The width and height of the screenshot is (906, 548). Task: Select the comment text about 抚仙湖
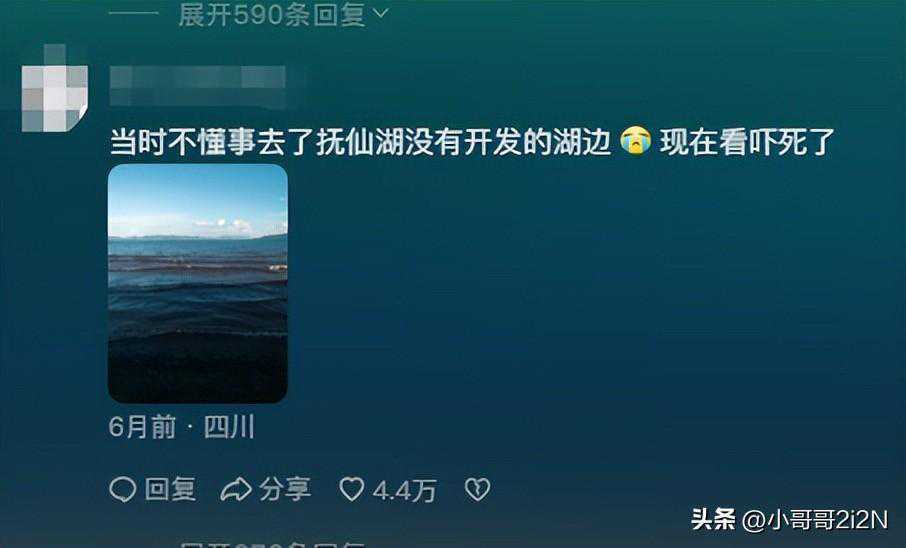point(473,142)
